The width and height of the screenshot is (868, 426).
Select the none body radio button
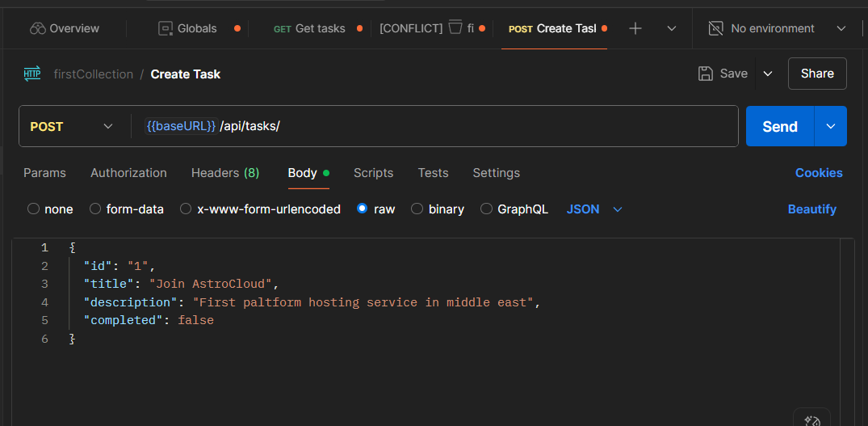point(34,209)
